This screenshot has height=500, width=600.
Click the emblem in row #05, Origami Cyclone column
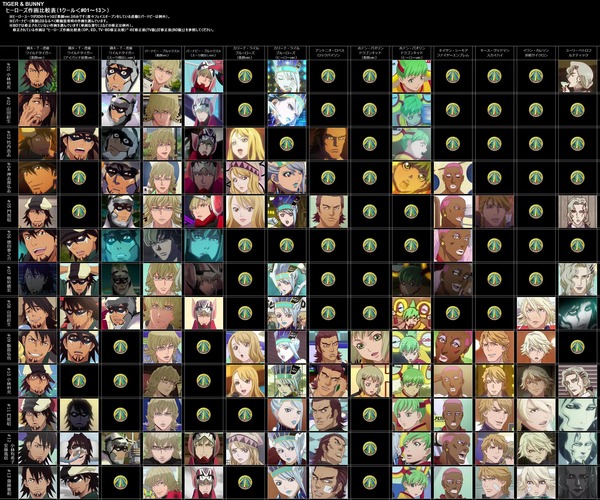coord(536,211)
